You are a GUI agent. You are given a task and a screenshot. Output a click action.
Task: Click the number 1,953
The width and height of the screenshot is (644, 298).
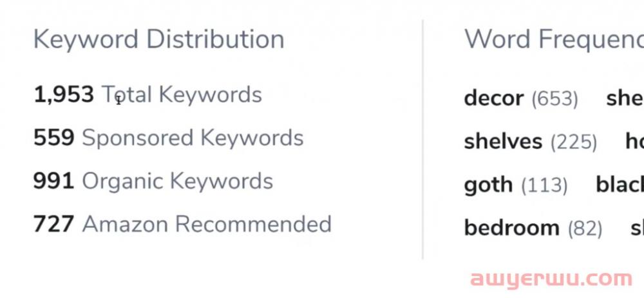[x=64, y=95]
